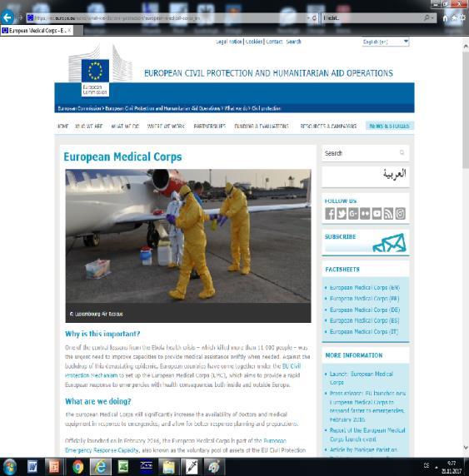This screenshot has height=476, width=469.
Task: Open Google Chrome from the taskbar
Action: (x=77, y=467)
